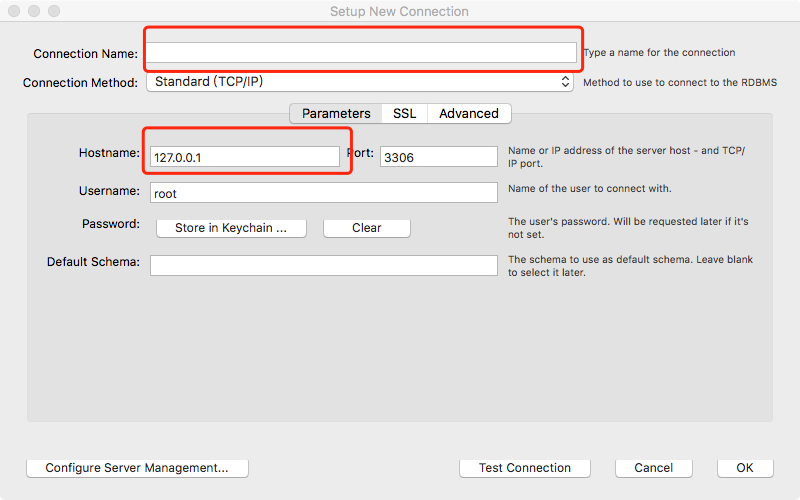Click Store in Keychain button
The width and height of the screenshot is (800, 500).
231,228
